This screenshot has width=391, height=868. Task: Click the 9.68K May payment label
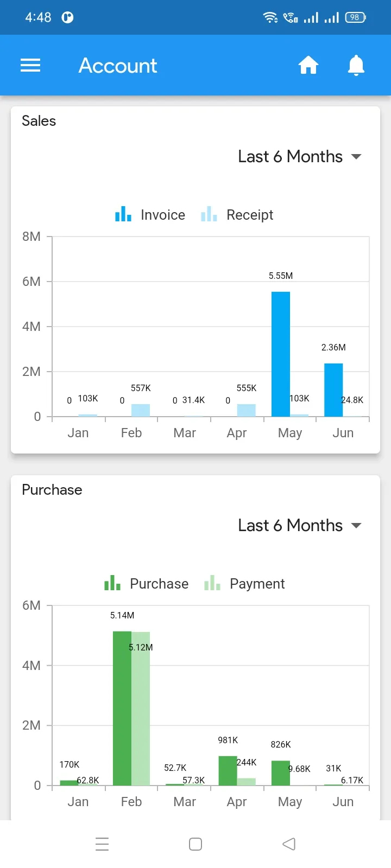299,769
